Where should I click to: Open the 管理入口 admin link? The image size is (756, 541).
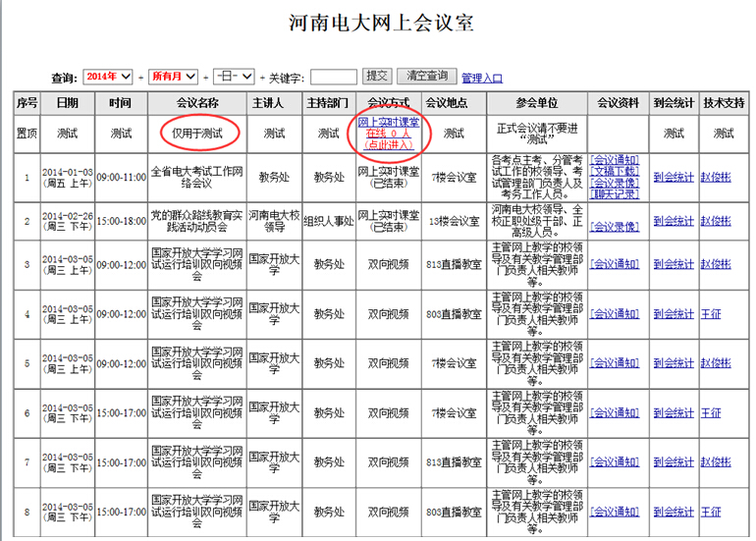[x=481, y=78]
